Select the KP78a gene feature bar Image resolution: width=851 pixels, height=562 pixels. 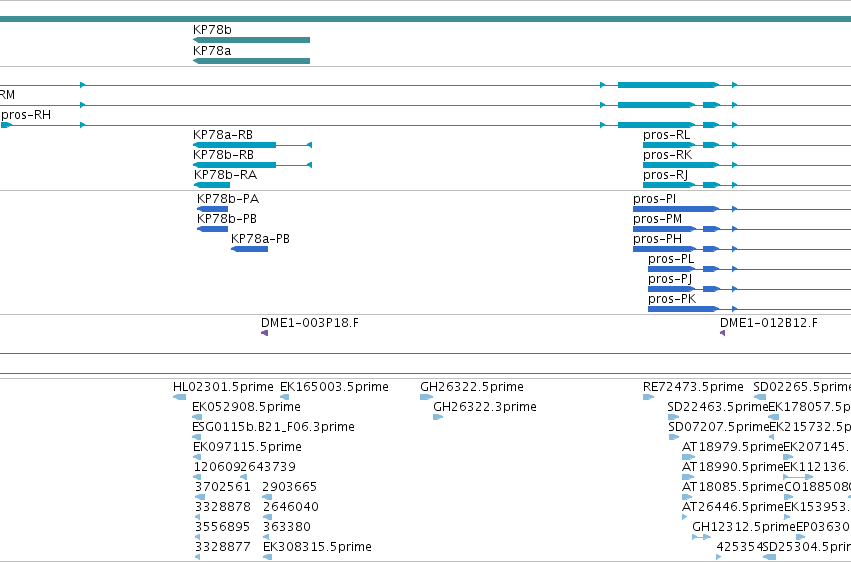click(x=251, y=61)
